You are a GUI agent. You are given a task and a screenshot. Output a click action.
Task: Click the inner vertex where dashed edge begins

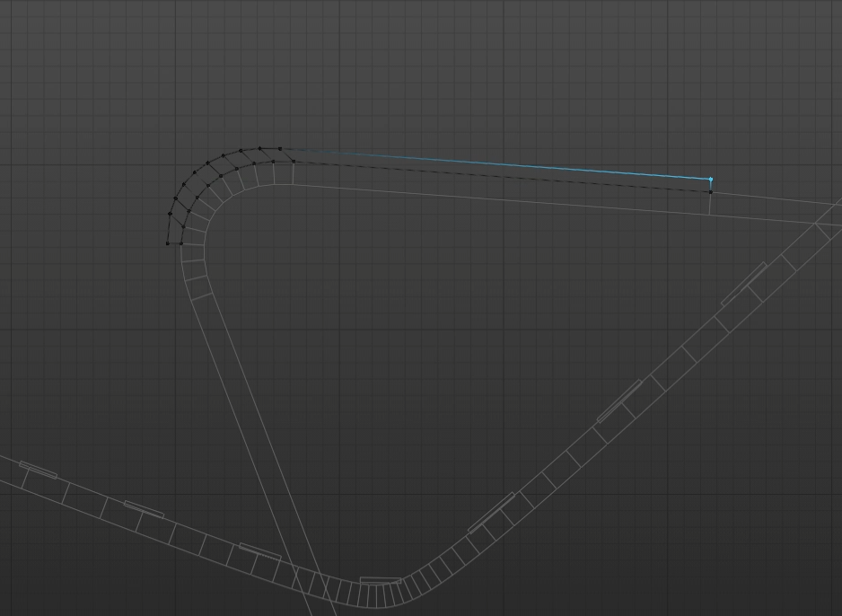(294, 162)
